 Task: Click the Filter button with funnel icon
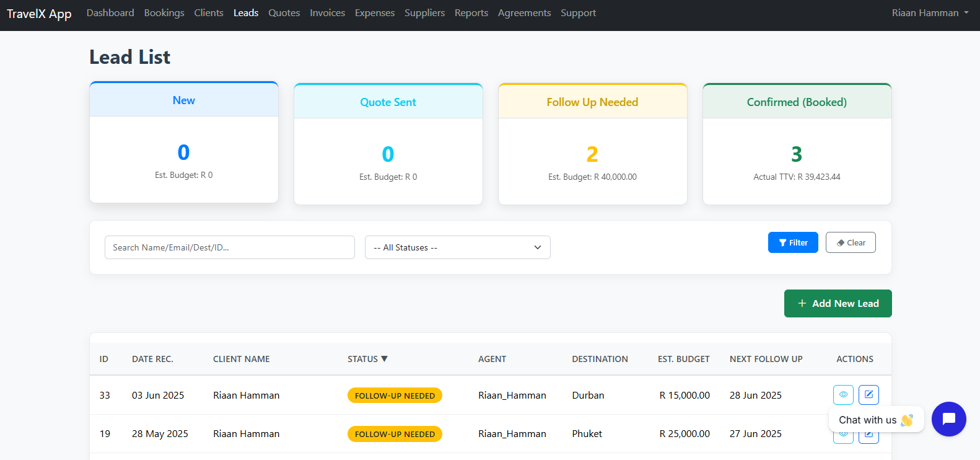(x=793, y=242)
